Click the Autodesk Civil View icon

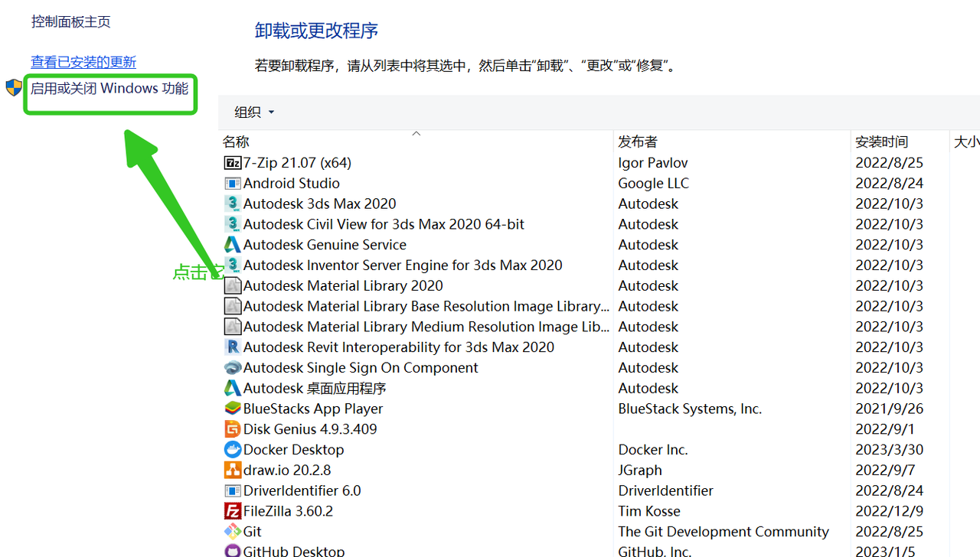233,224
